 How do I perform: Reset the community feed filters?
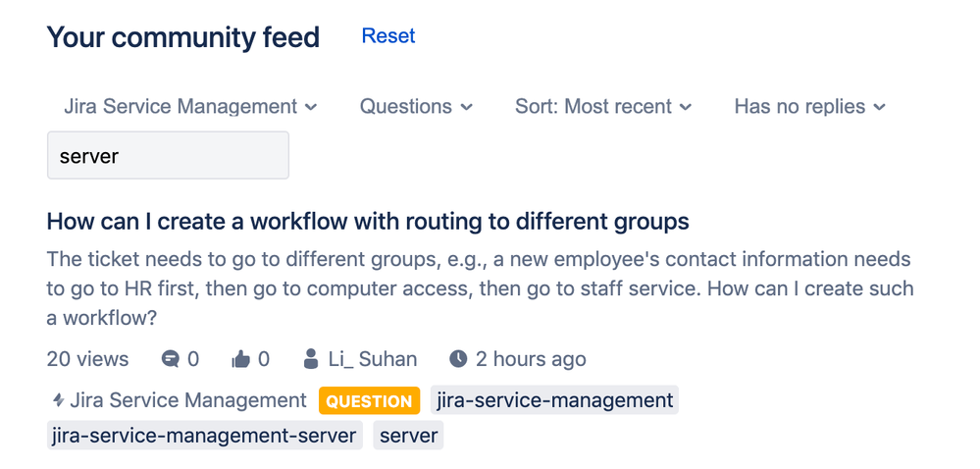[x=388, y=35]
